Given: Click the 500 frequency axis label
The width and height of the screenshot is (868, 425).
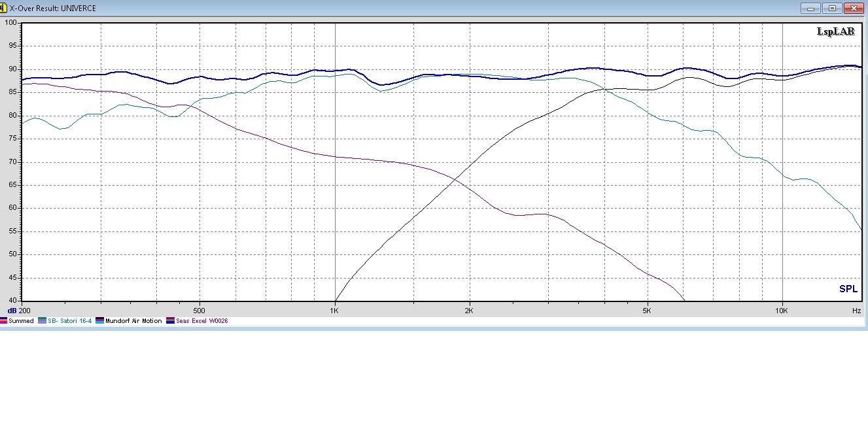Looking at the screenshot, I should click(200, 311).
